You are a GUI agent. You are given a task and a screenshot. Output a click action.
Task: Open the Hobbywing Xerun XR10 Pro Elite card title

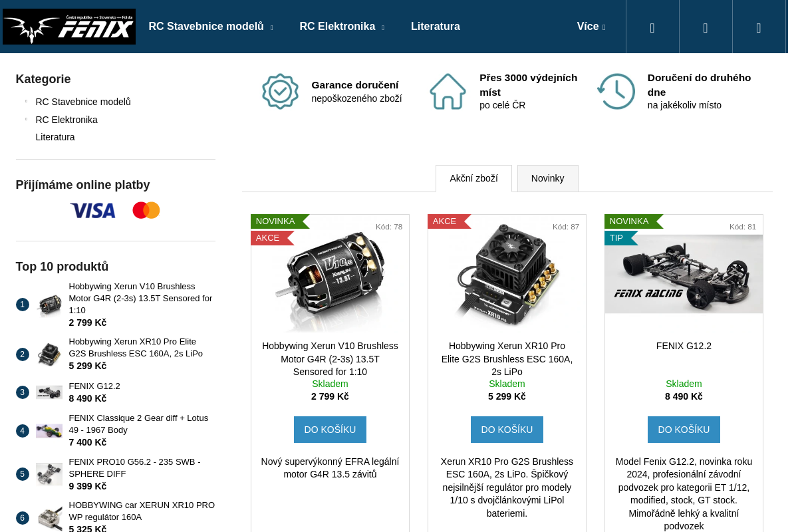pyautogui.click(x=507, y=359)
